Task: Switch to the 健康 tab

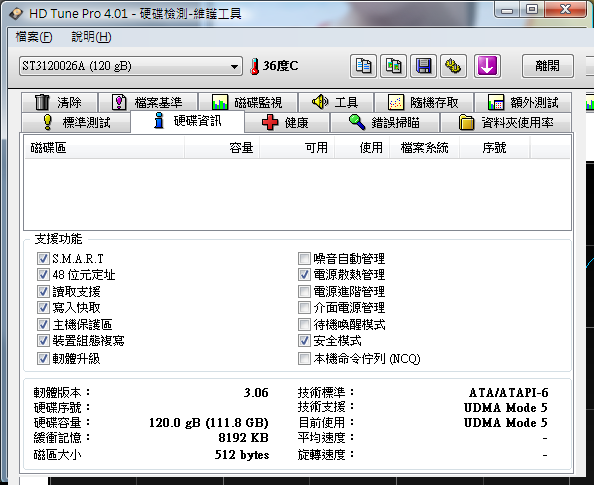Action: point(287,122)
